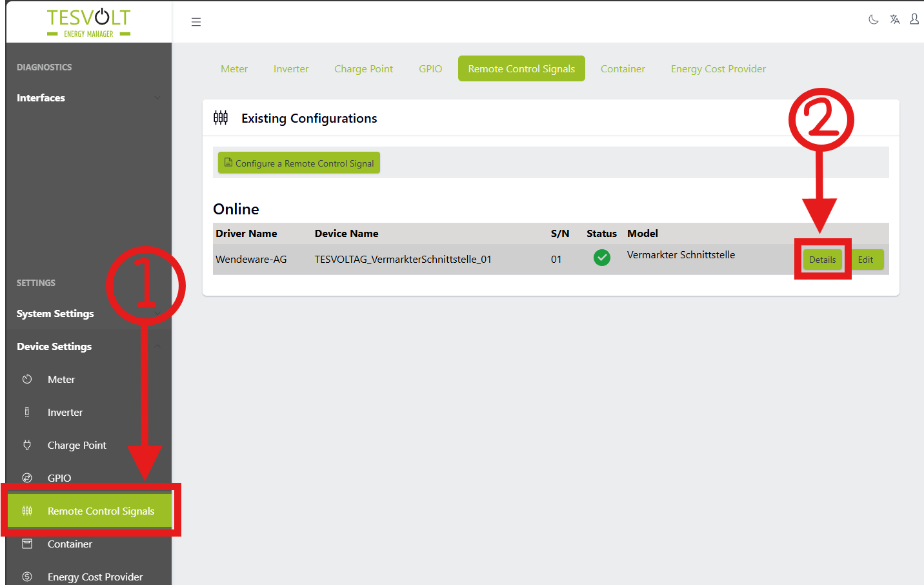
Task: Click the Energy Cost Provider dollar icon
Action: coord(27,577)
